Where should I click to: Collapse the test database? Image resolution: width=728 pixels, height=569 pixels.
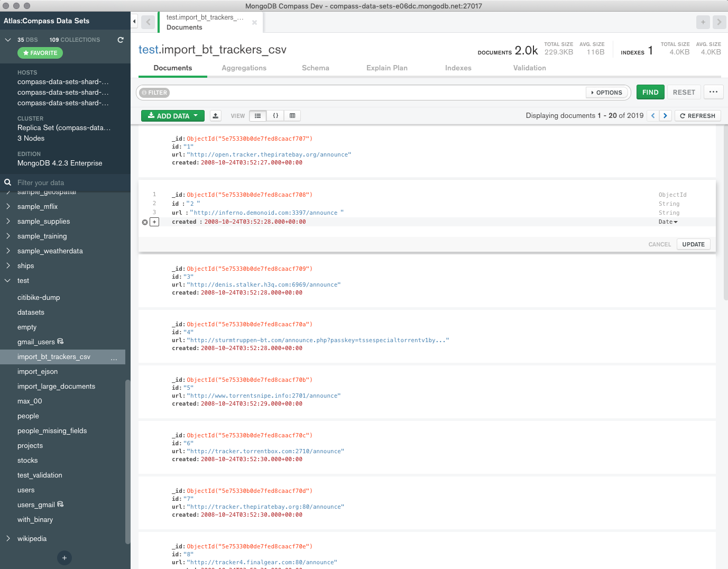(x=8, y=281)
